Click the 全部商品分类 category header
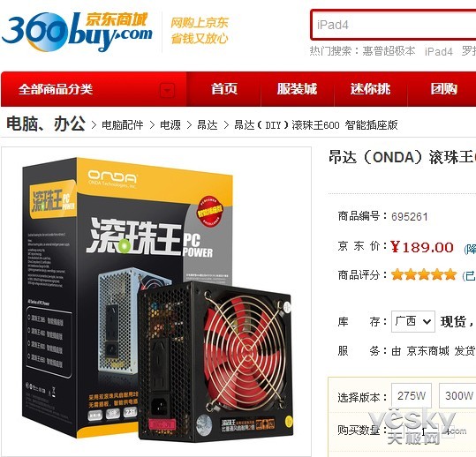 coord(56,89)
